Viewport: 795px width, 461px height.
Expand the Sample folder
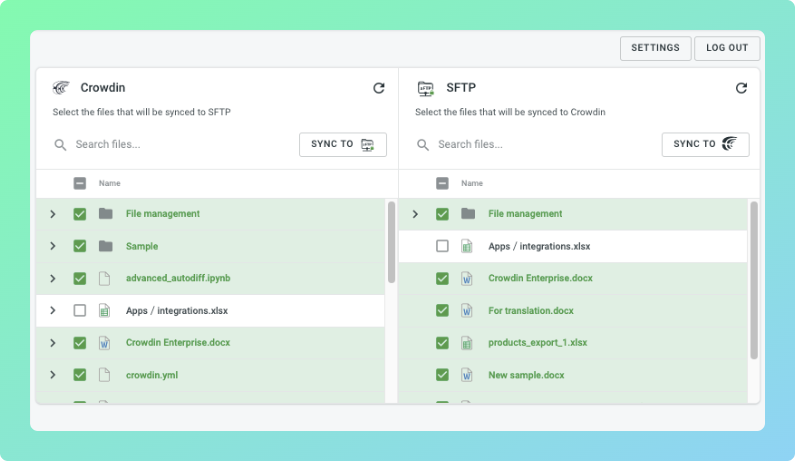pos(53,246)
